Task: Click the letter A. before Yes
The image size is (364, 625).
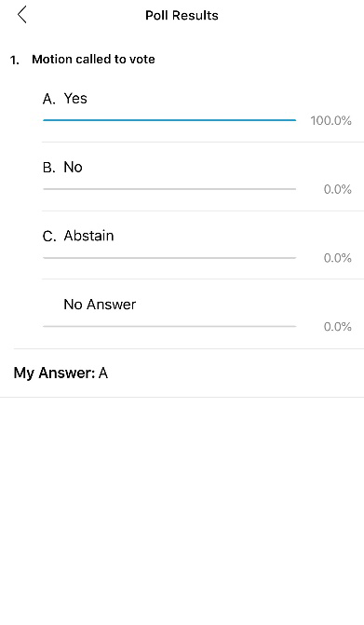Action: click(49, 99)
